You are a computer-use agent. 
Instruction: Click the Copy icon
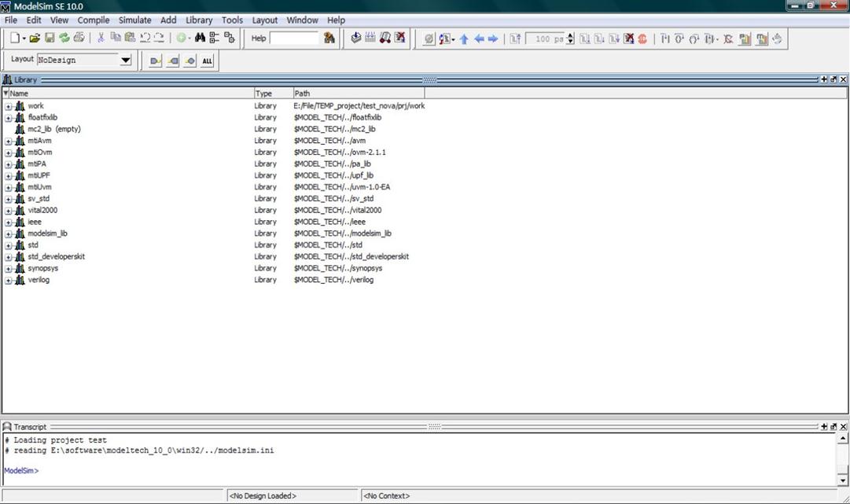tap(116, 38)
